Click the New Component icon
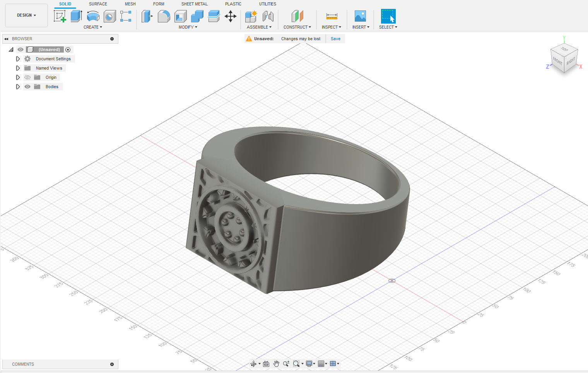The width and height of the screenshot is (588, 373). point(251,16)
